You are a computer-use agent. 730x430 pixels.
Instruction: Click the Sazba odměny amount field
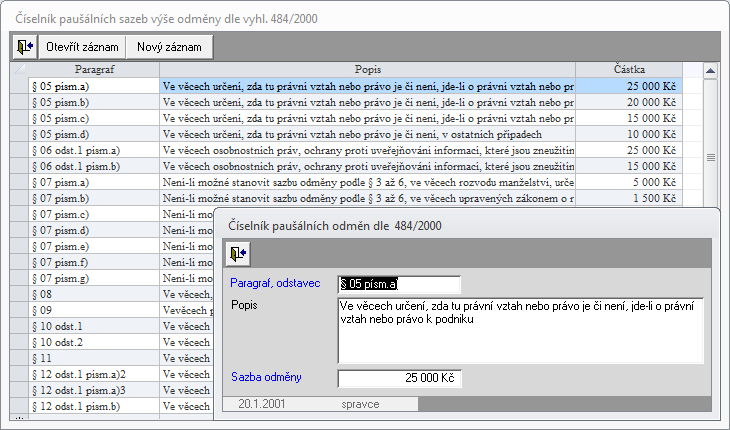(x=399, y=378)
